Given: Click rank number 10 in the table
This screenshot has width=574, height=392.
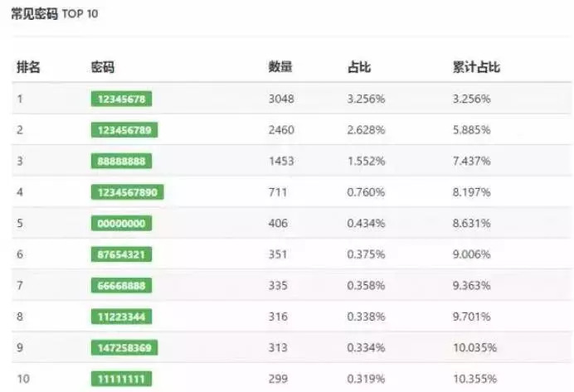Looking at the screenshot, I should coord(23,379).
